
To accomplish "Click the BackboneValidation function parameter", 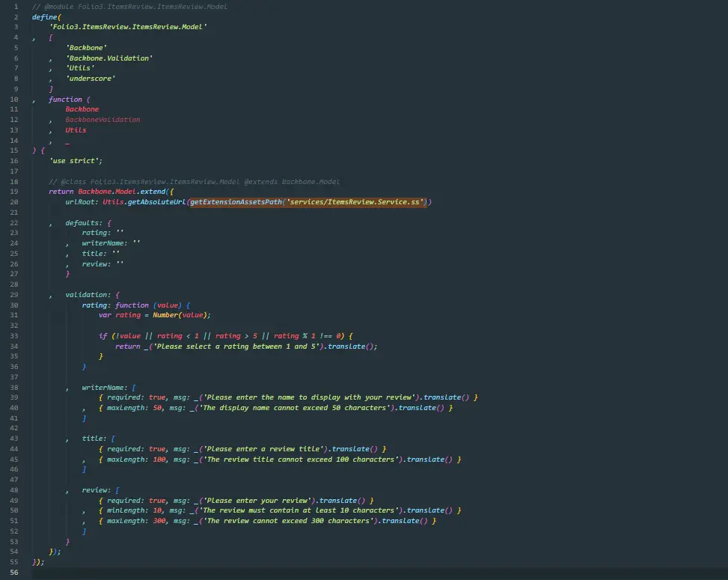I will [x=103, y=120].
